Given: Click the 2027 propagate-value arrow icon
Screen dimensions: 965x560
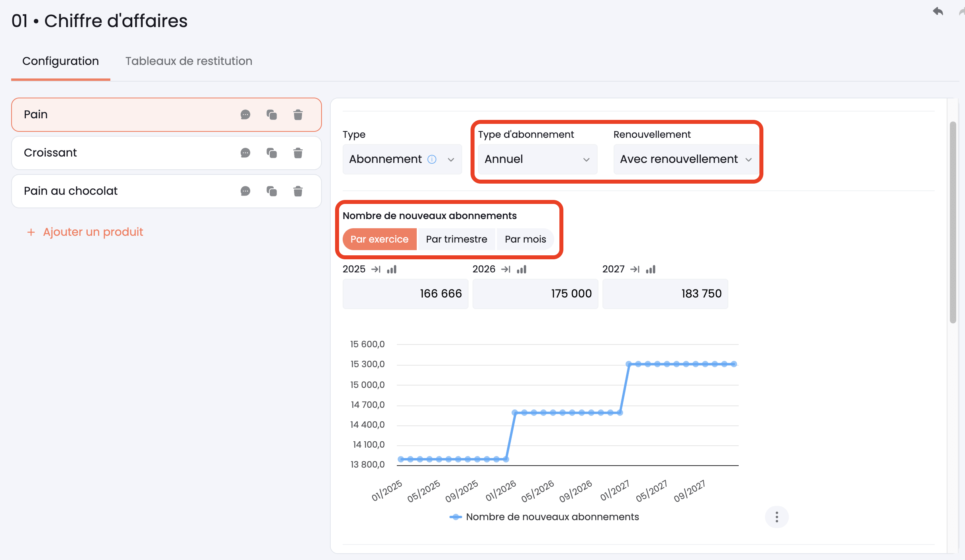Looking at the screenshot, I should point(635,269).
